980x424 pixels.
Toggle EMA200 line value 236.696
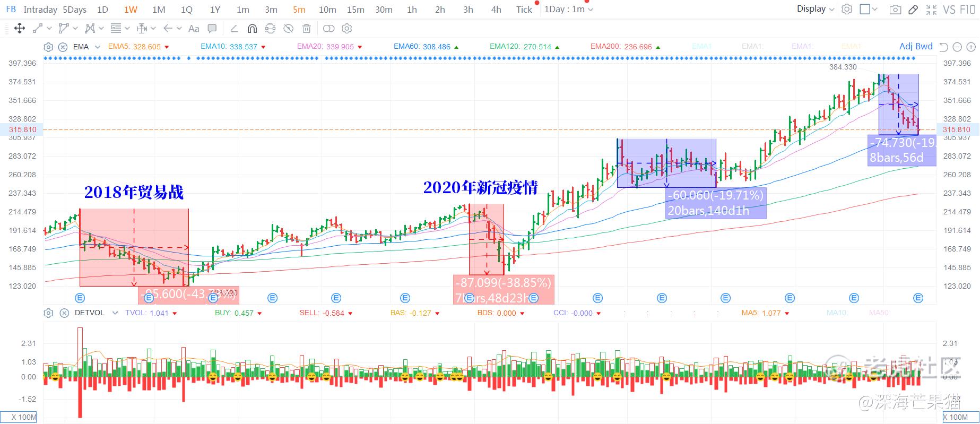[625, 47]
